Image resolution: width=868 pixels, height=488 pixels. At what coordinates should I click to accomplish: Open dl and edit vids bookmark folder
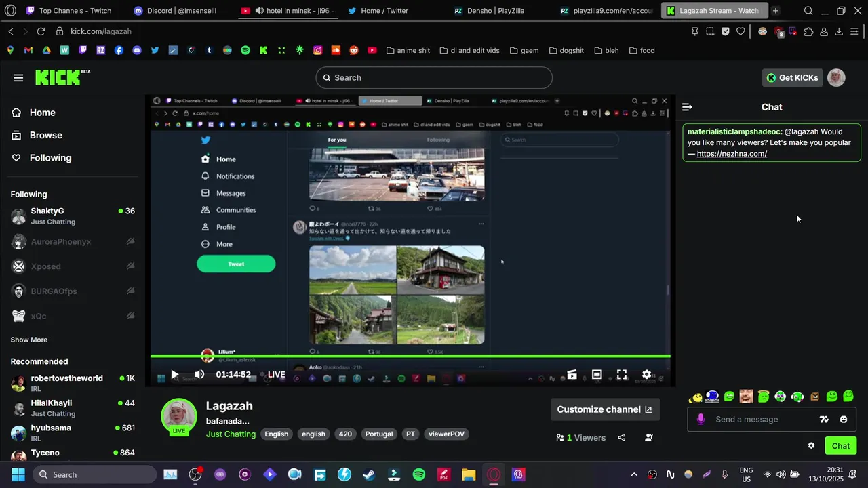pyautogui.click(x=470, y=50)
